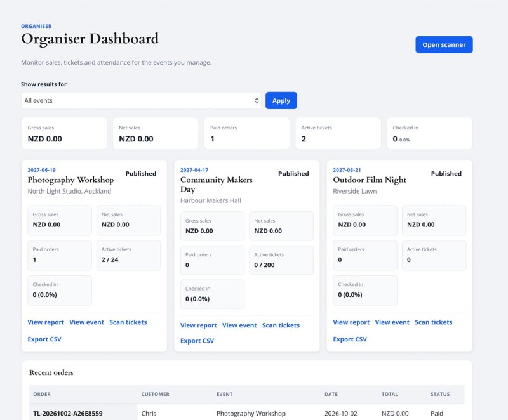View report for Photography Workshop
The width and height of the screenshot is (508, 420).
click(46, 322)
